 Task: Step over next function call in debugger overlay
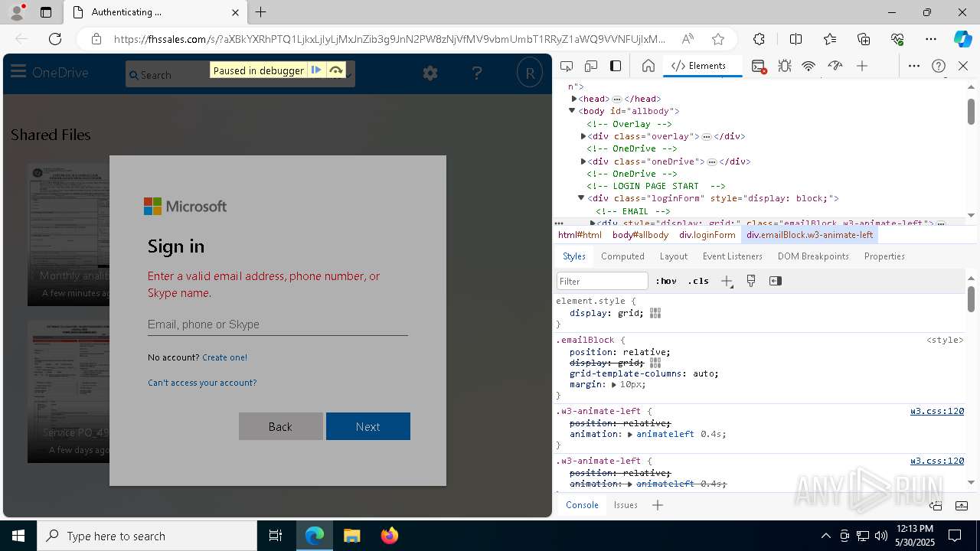(335, 70)
